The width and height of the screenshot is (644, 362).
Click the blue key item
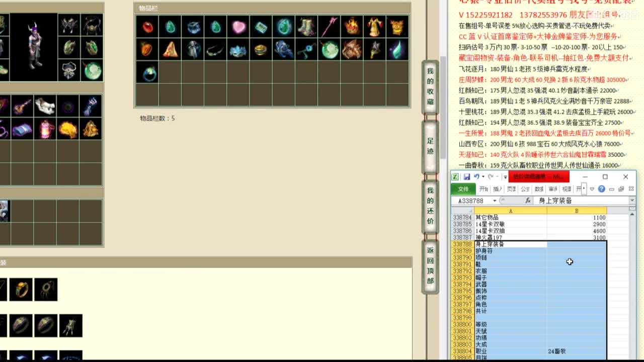(x=306, y=49)
